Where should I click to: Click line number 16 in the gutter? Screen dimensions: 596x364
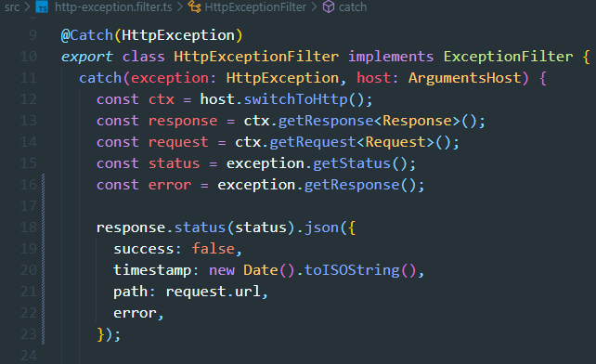coord(29,185)
